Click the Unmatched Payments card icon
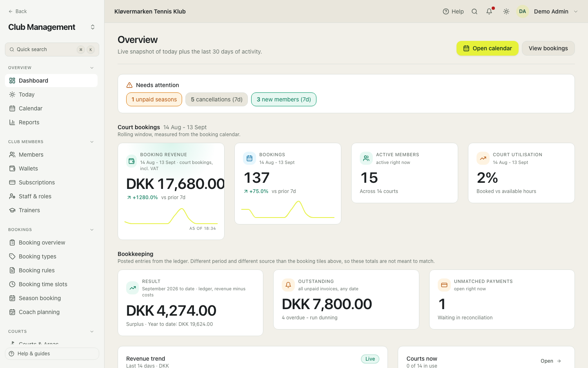 tap(444, 285)
